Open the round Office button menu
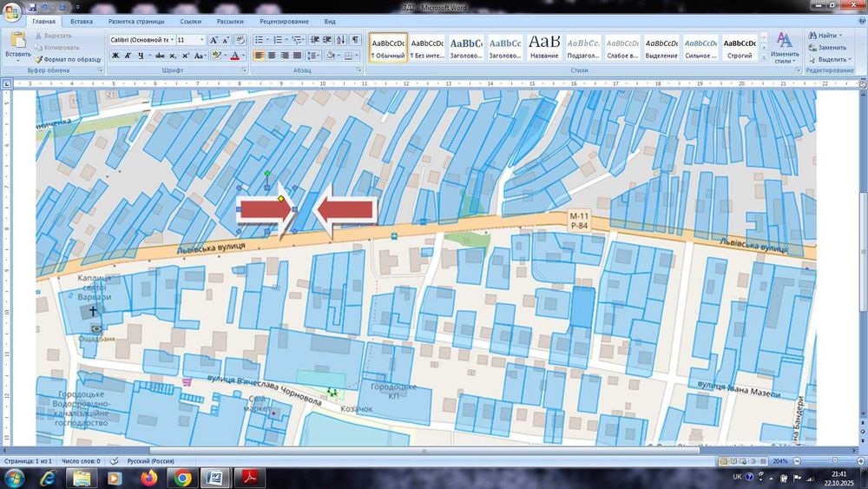This screenshot has width=868, height=489. click(11, 11)
